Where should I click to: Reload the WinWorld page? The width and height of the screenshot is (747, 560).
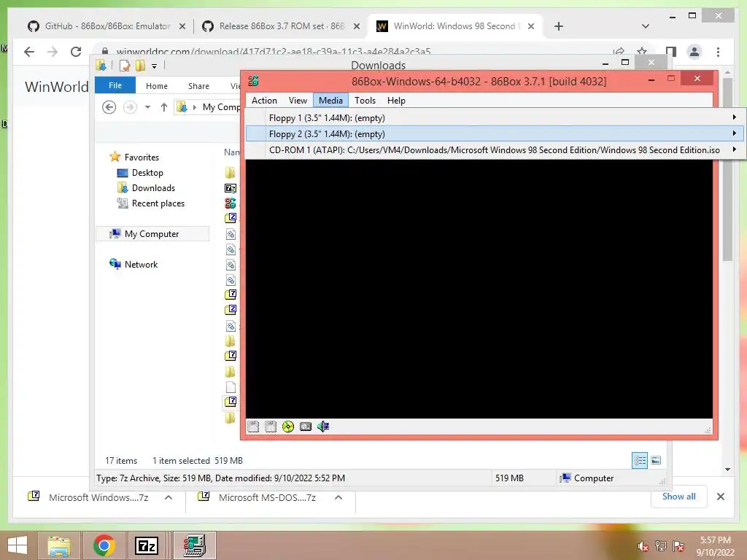(76, 52)
